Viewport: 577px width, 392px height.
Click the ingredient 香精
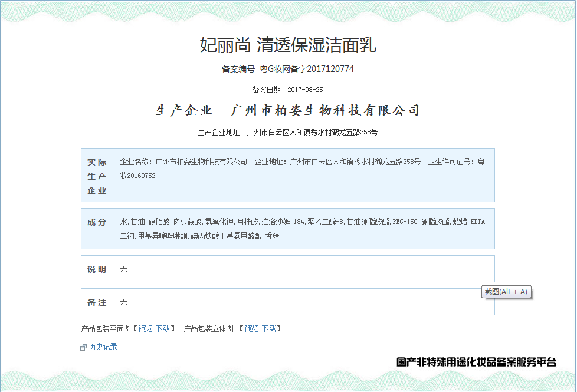pyautogui.click(x=273, y=236)
